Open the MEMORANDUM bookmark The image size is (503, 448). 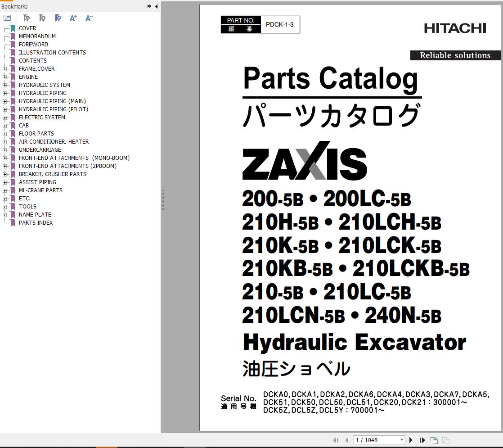pos(37,36)
